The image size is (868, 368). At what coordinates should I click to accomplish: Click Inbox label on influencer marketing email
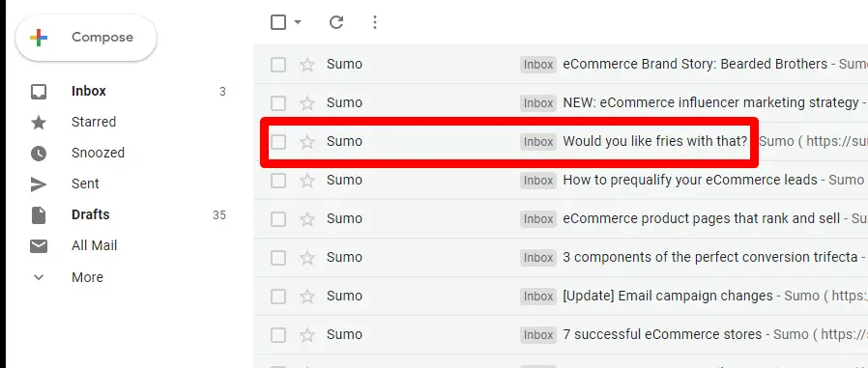pos(538,103)
